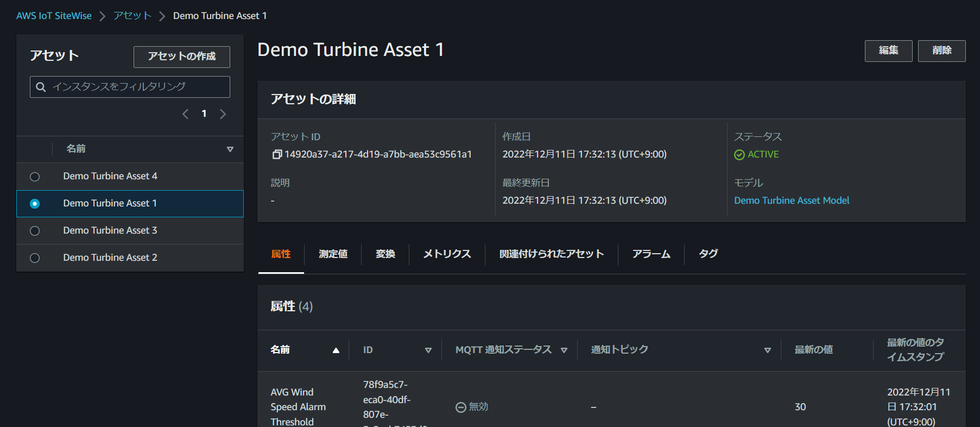The height and width of the screenshot is (427, 980).
Task: Open the アラーム tab
Action: click(651, 254)
